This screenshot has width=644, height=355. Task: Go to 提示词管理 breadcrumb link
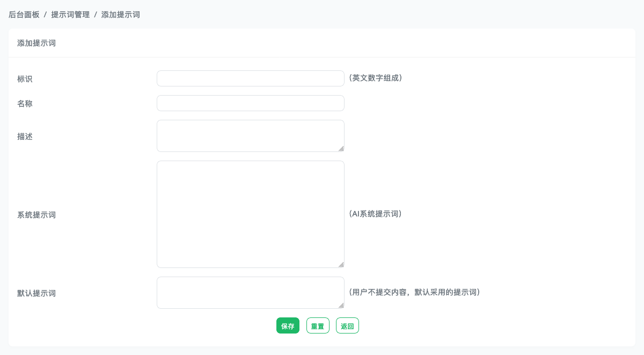[x=70, y=15]
